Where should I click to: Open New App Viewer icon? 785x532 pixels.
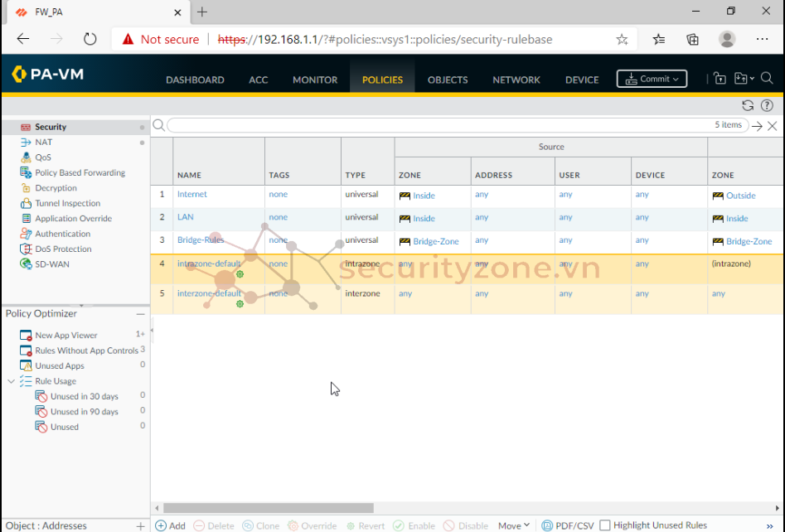click(x=26, y=336)
